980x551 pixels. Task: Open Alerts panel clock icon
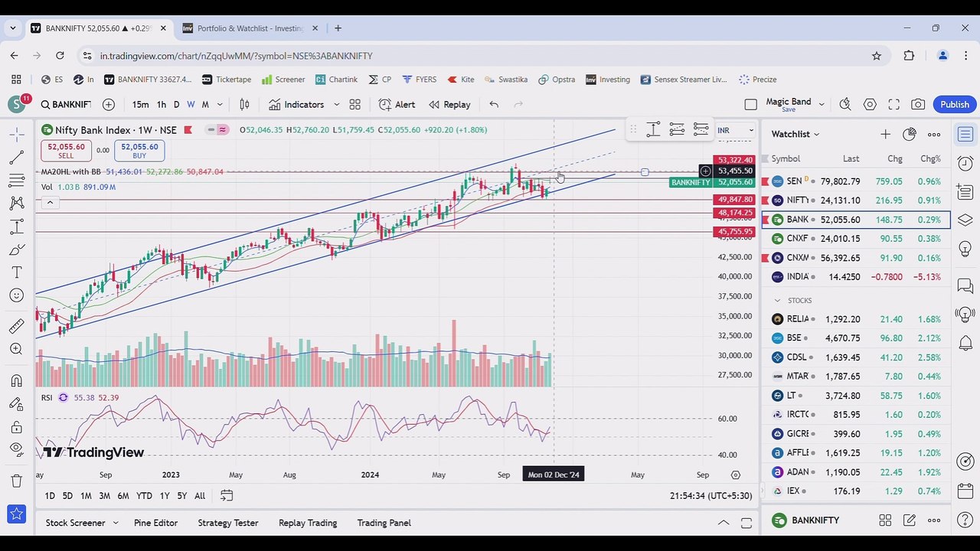click(x=965, y=164)
